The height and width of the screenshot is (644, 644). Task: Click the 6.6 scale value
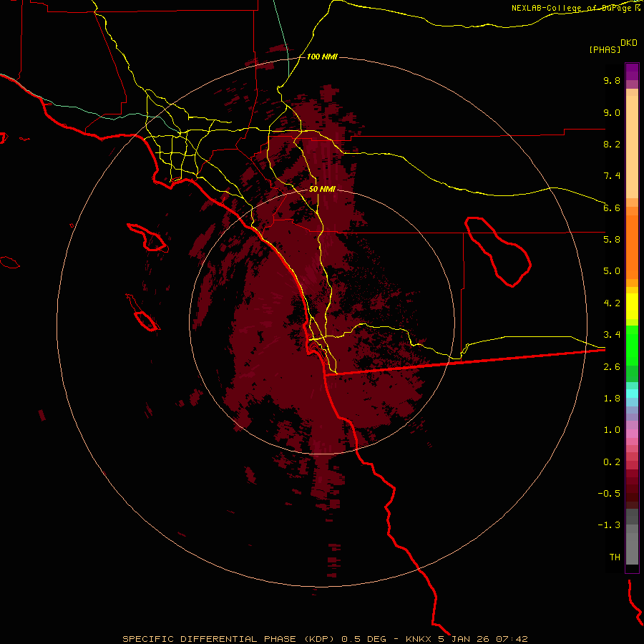(612, 208)
